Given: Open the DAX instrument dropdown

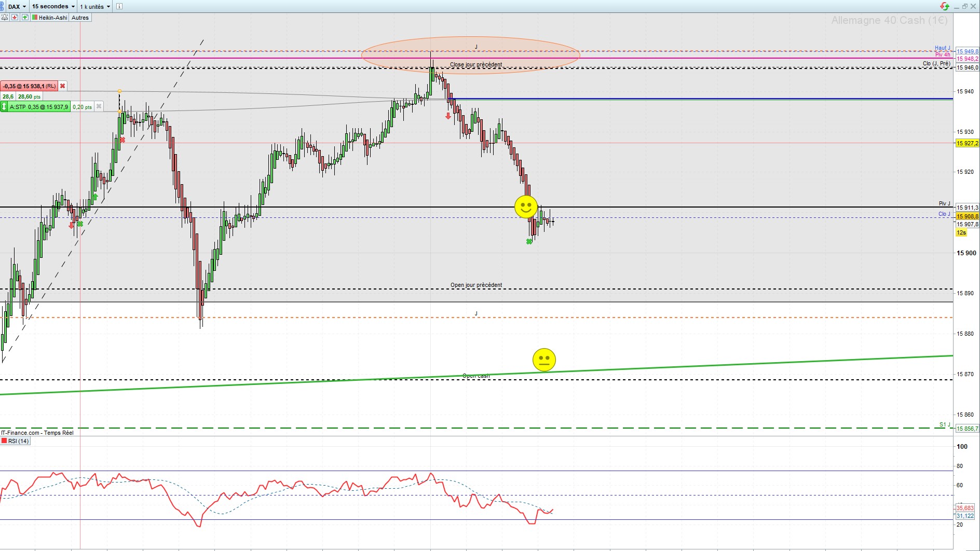Looking at the screenshot, I should coord(17,6).
